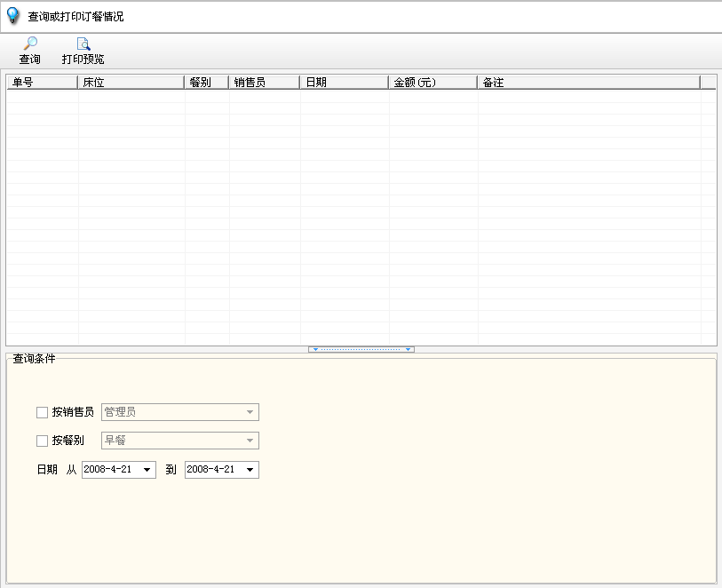Toggle the 按餐别 (by meal type) checkbox
The image size is (722, 588).
(x=42, y=441)
